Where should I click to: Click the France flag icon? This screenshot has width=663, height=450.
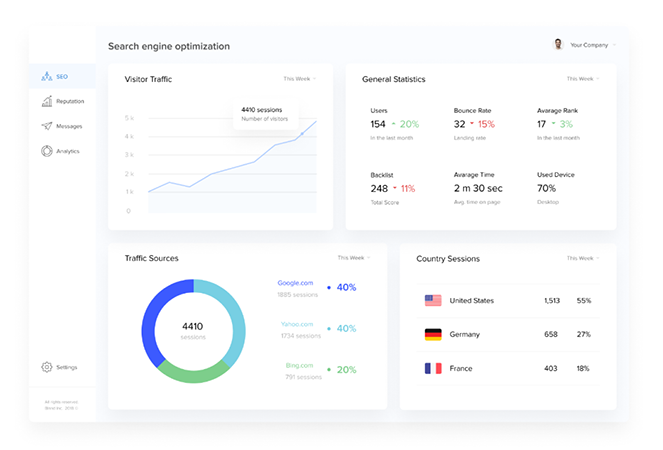pos(433,368)
